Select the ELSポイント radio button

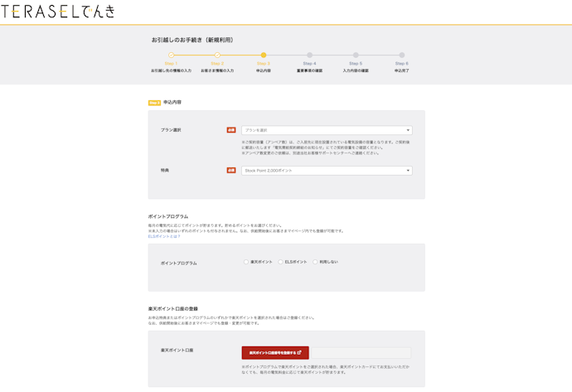(x=280, y=262)
